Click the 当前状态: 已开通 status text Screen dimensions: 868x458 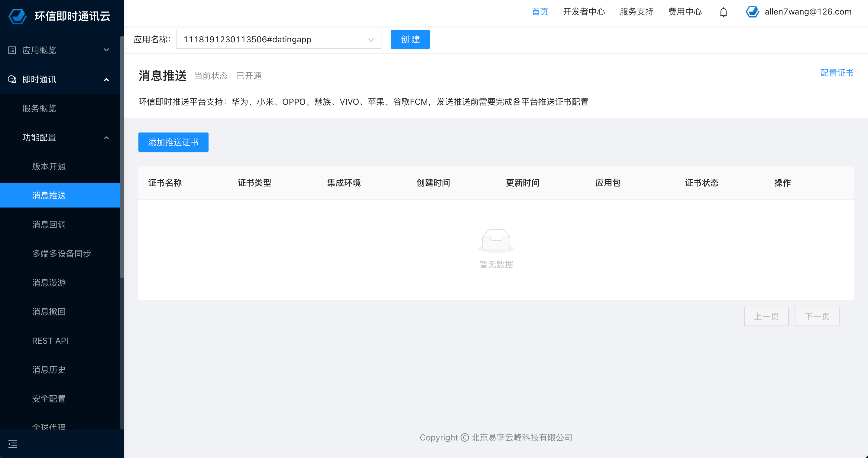point(228,76)
